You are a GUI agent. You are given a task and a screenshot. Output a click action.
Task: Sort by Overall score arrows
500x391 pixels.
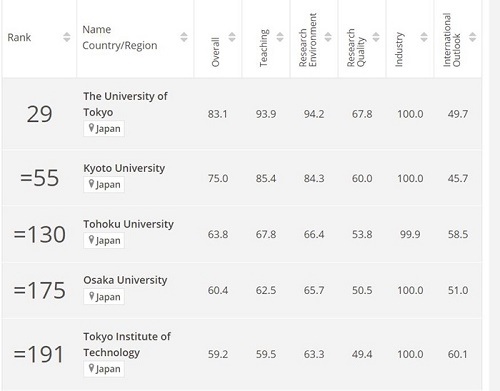click(232, 37)
